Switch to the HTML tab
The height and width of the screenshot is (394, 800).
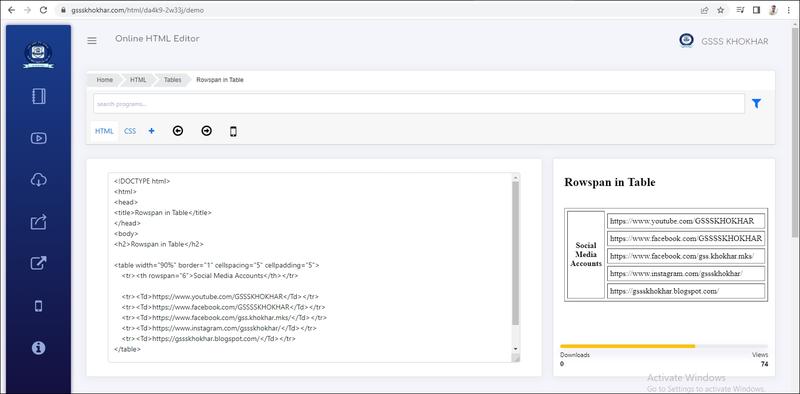104,131
